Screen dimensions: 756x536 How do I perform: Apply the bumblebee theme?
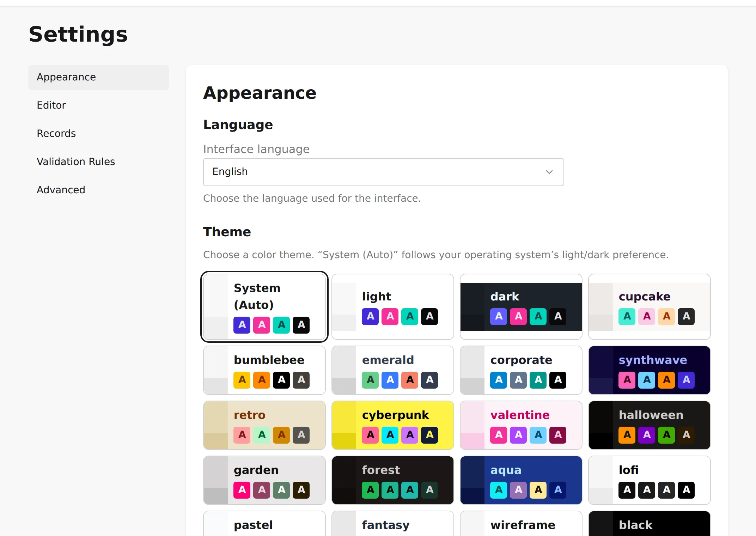click(x=264, y=370)
